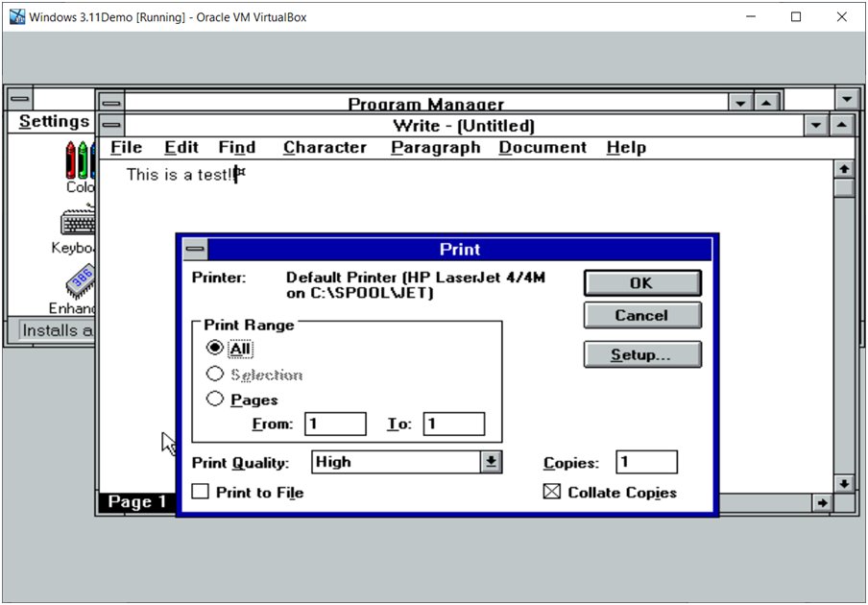This screenshot has height=605, width=868.
Task: Maximize the Program Manager window
Action: [x=766, y=103]
